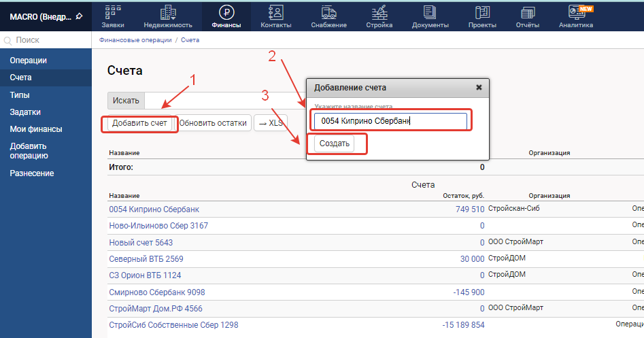Click the Контакты icon in top bar
Screen dimensions: 644x338
pyautogui.click(x=275, y=12)
